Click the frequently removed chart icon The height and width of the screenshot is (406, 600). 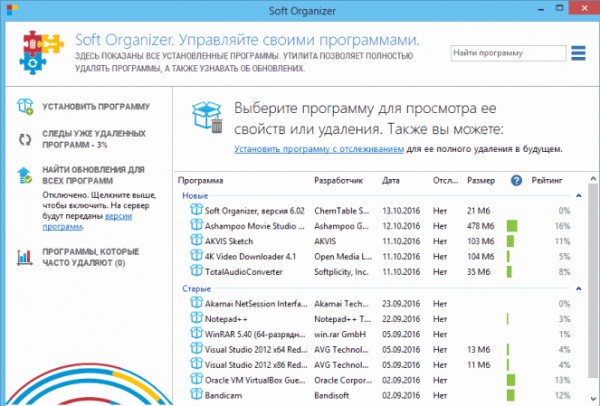click(x=24, y=257)
